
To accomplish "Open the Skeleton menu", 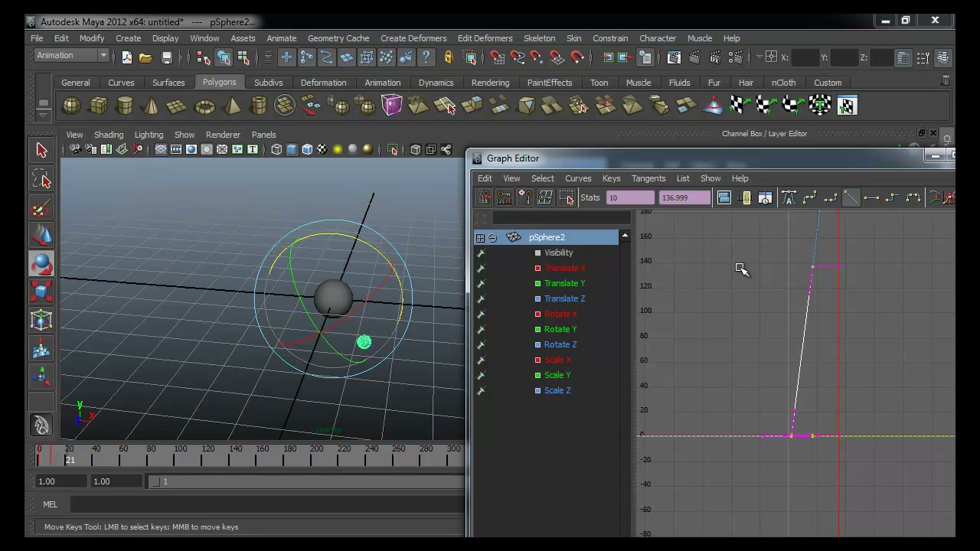I will pos(539,38).
